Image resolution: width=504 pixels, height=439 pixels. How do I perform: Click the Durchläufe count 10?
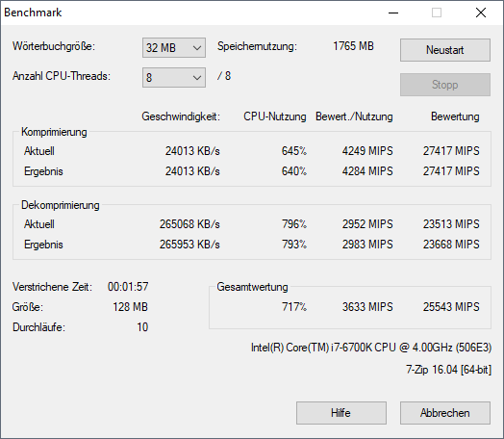click(x=142, y=327)
